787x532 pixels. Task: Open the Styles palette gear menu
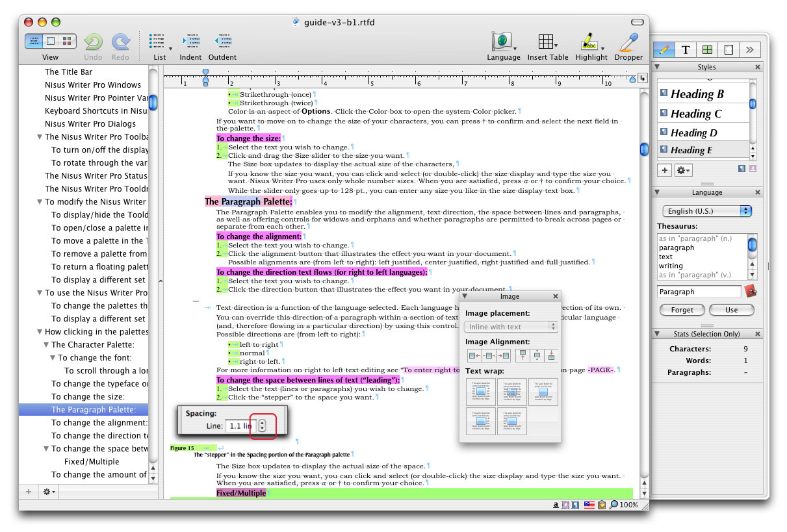(x=683, y=170)
